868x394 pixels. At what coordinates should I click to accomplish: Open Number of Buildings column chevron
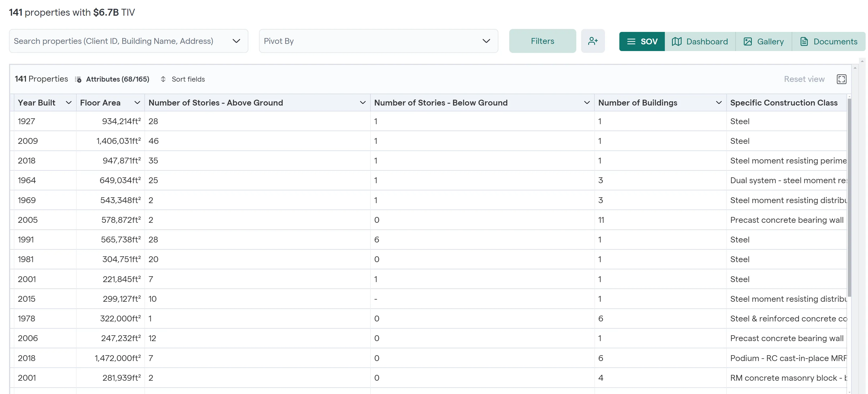tap(718, 103)
